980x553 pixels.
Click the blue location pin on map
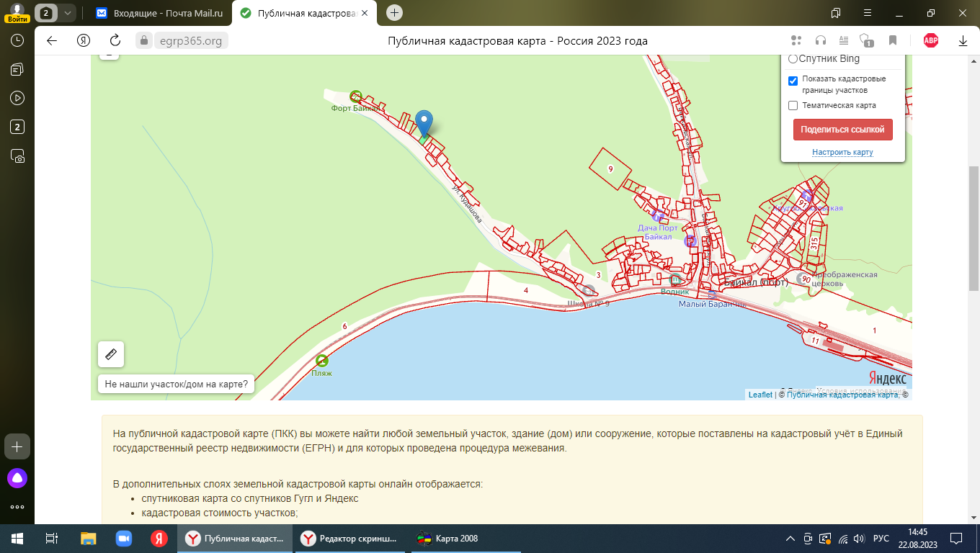click(x=424, y=124)
